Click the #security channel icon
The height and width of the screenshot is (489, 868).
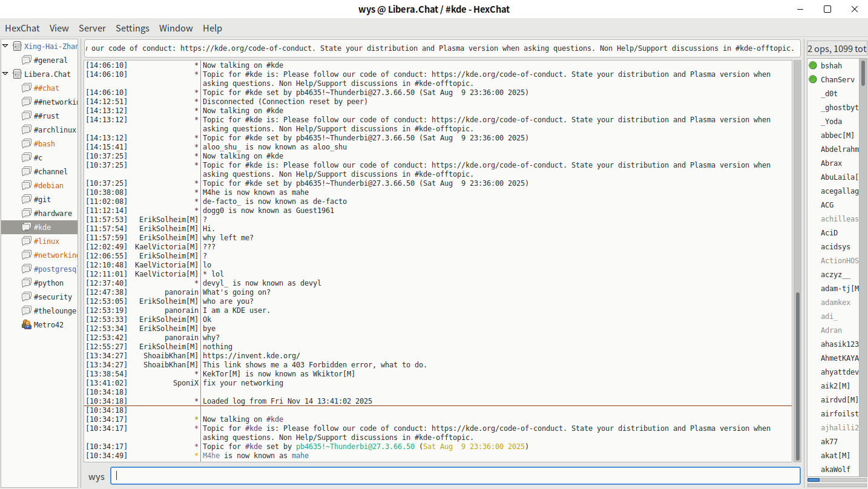point(27,297)
